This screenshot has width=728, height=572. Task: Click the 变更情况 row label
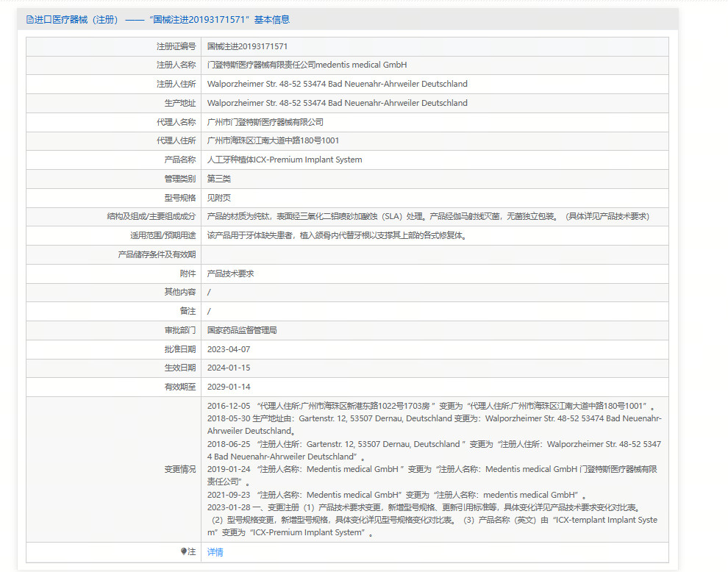click(x=180, y=469)
